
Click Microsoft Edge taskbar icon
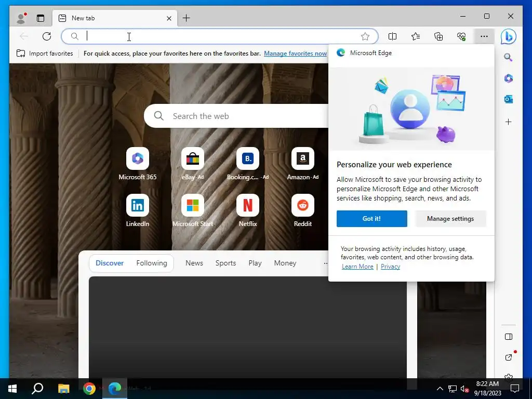115,389
